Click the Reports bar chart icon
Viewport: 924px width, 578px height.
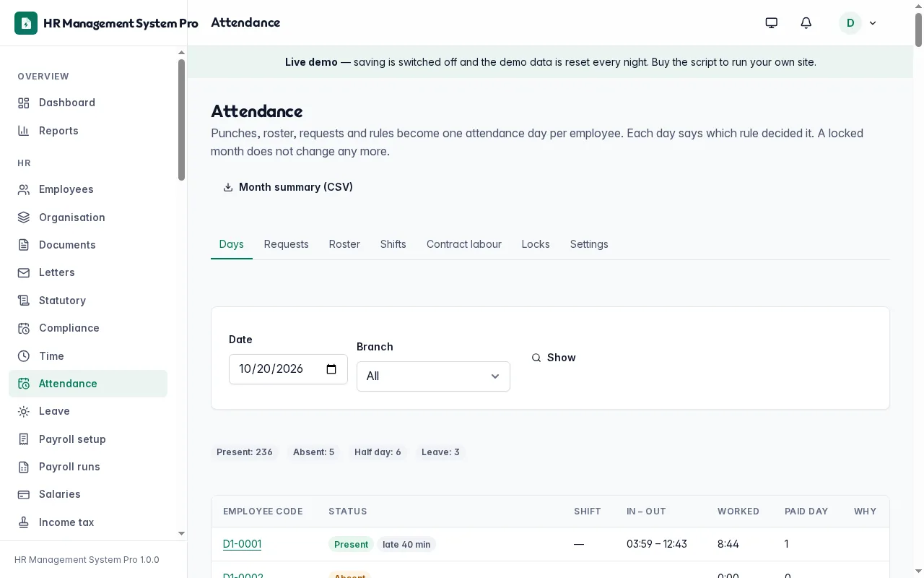pyautogui.click(x=24, y=131)
